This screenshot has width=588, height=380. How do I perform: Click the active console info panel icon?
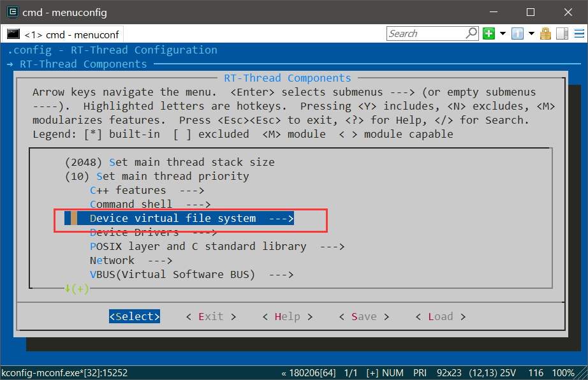coord(517,34)
